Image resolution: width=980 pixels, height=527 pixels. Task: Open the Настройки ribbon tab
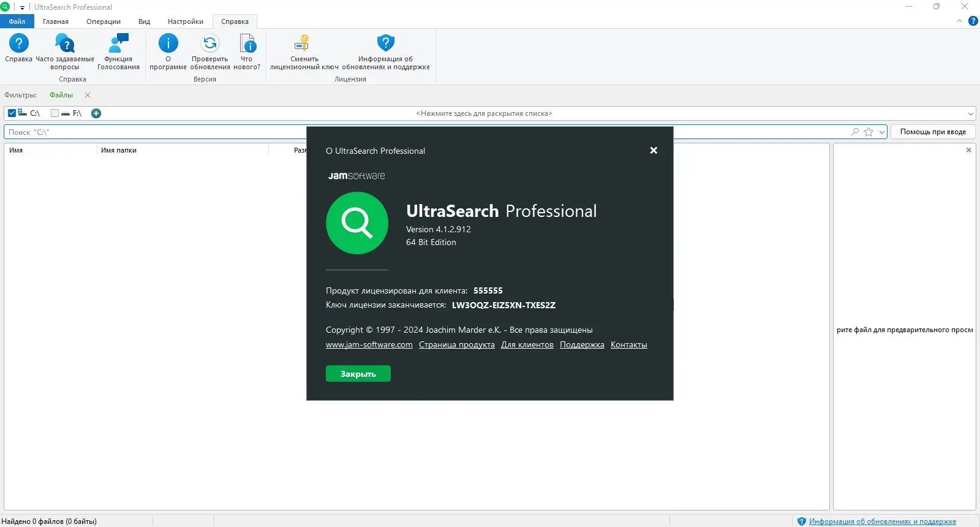click(186, 21)
